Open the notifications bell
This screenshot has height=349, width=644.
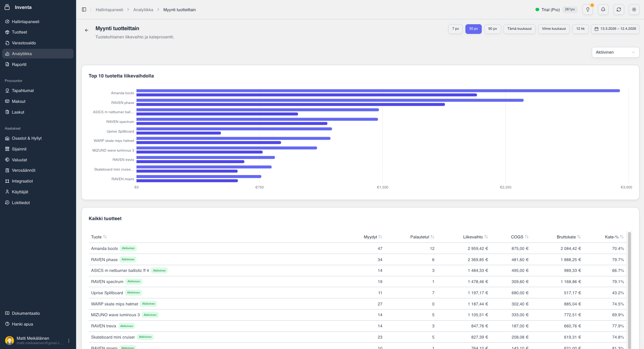point(603,10)
